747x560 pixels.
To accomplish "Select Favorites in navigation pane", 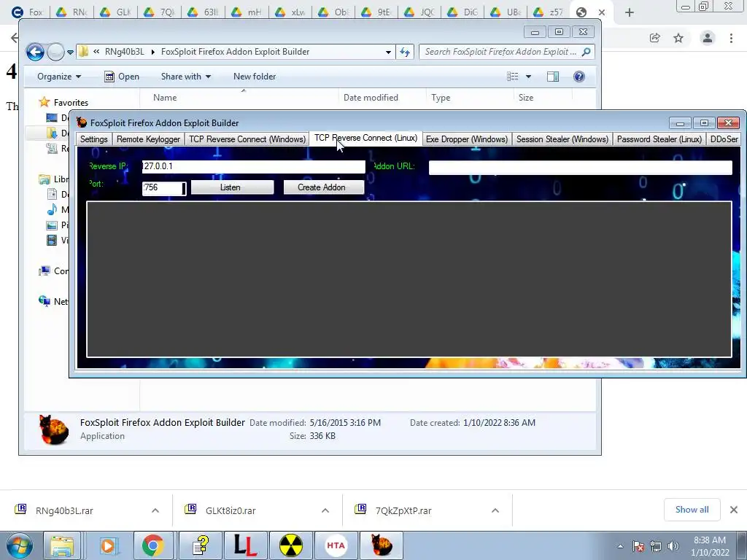I will point(71,102).
